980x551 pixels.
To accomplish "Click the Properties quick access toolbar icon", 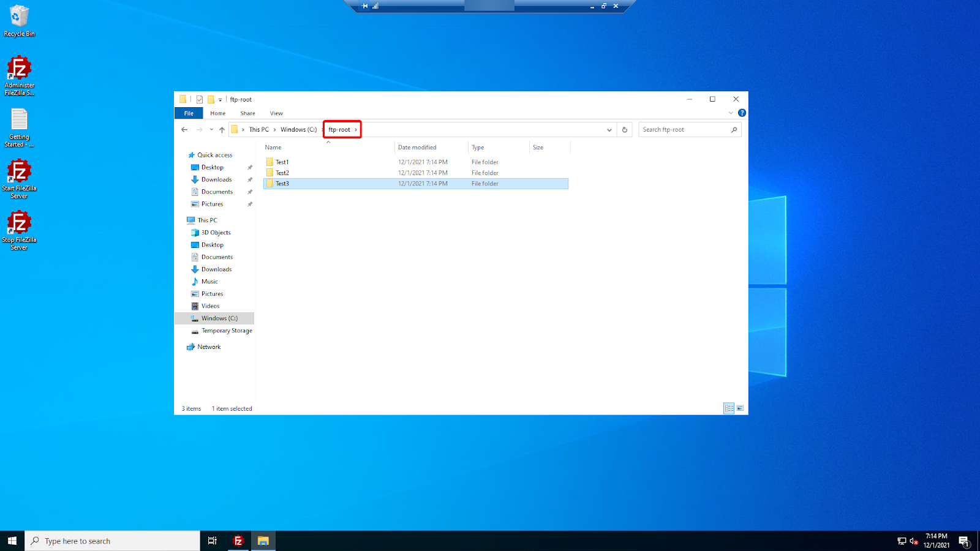I will (x=200, y=99).
